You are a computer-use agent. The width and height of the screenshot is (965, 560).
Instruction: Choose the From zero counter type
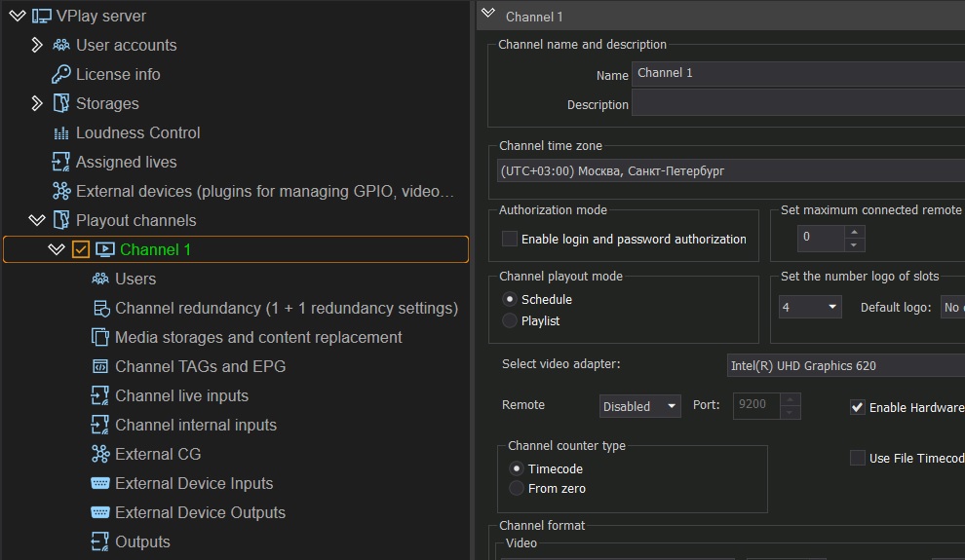[x=517, y=488]
